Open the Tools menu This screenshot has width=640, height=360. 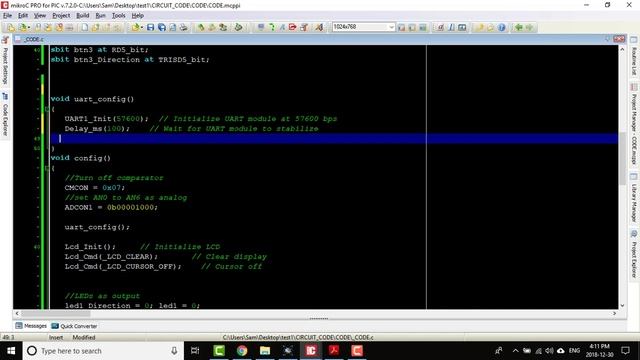click(x=119, y=16)
